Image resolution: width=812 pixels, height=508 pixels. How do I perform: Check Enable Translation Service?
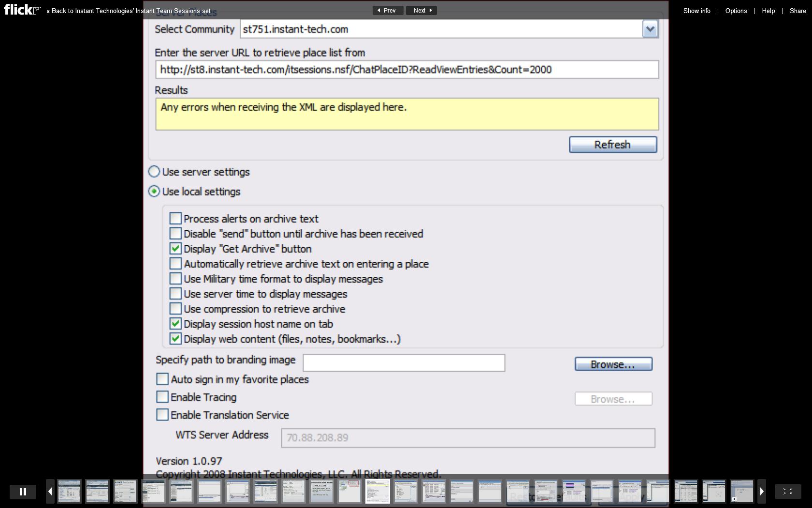click(162, 415)
